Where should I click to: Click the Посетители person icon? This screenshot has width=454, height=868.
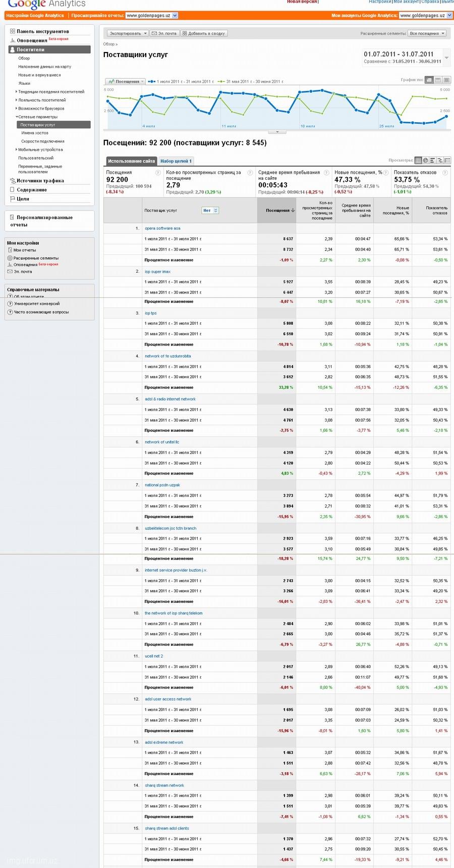pos(13,49)
